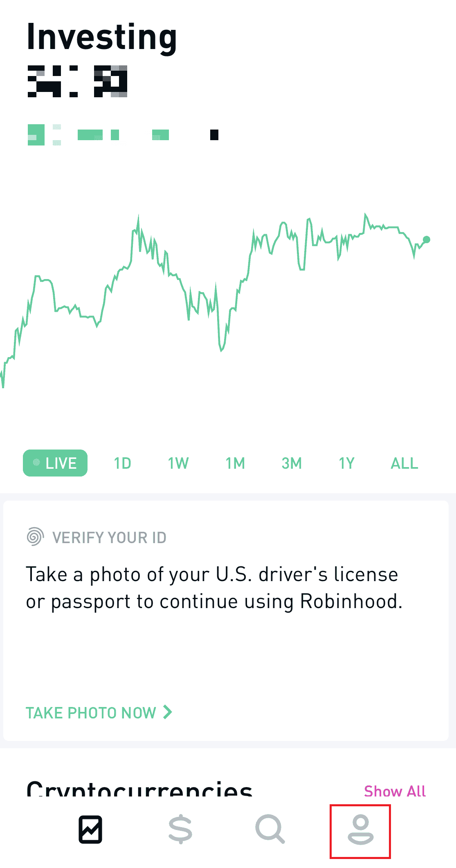The height and width of the screenshot is (868, 456).
Task: Tap Take Photo Now link
Action: pyautogui.click(x=91, y=713)
